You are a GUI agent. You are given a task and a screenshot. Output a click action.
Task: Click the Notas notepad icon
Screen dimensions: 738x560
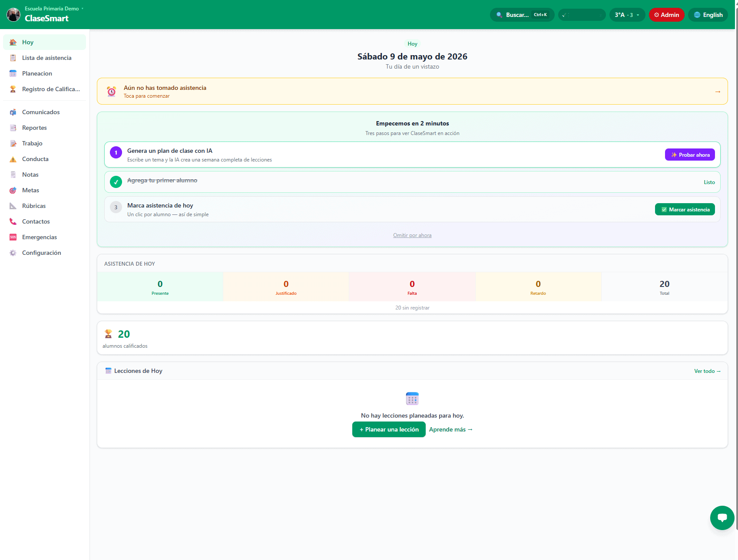[x=13, y=175]
